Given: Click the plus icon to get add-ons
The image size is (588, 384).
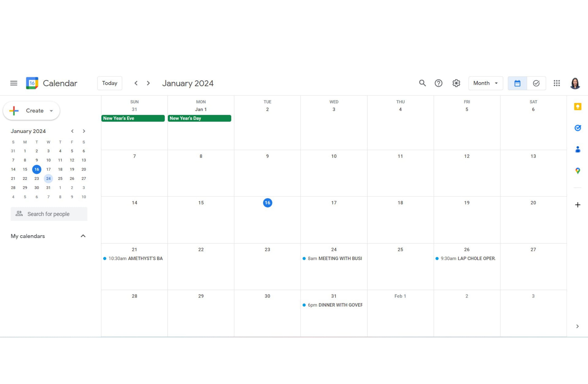Looking at the screenshot, I should (577, 205).
